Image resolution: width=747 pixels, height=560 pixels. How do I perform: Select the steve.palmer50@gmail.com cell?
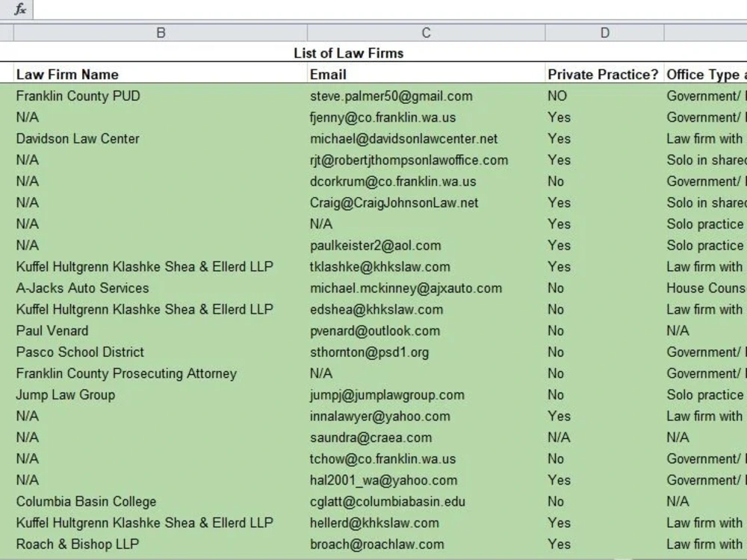[426, 96]
